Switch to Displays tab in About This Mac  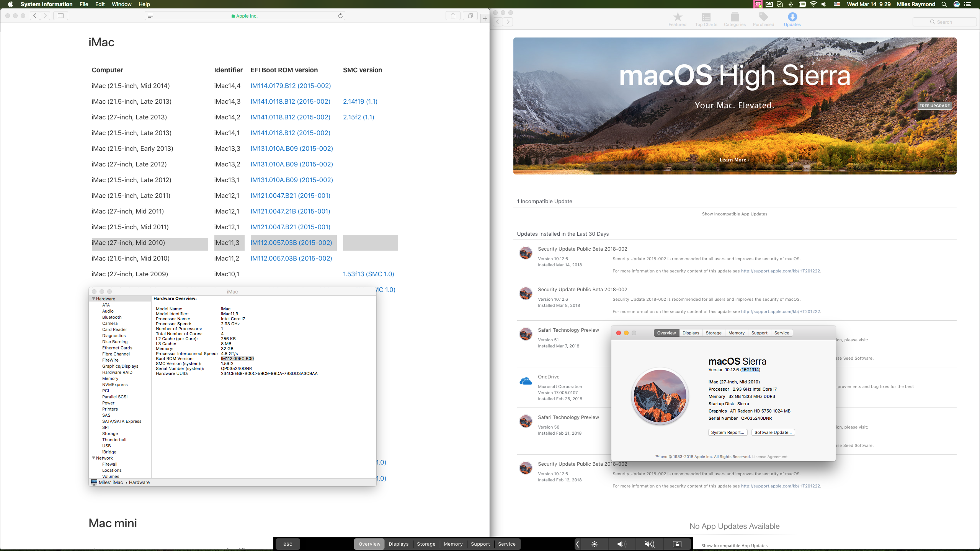click(691, 333)
